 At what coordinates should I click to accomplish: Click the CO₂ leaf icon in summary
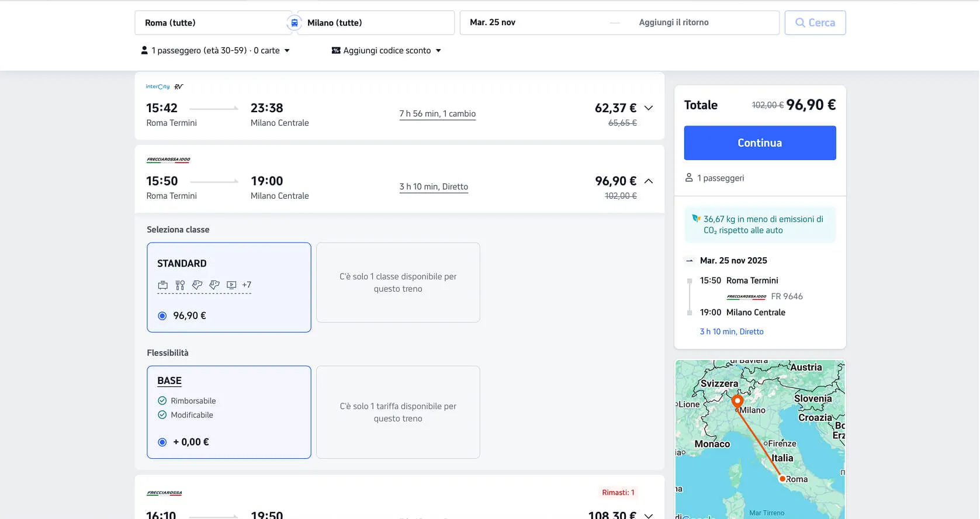point(696,219)
